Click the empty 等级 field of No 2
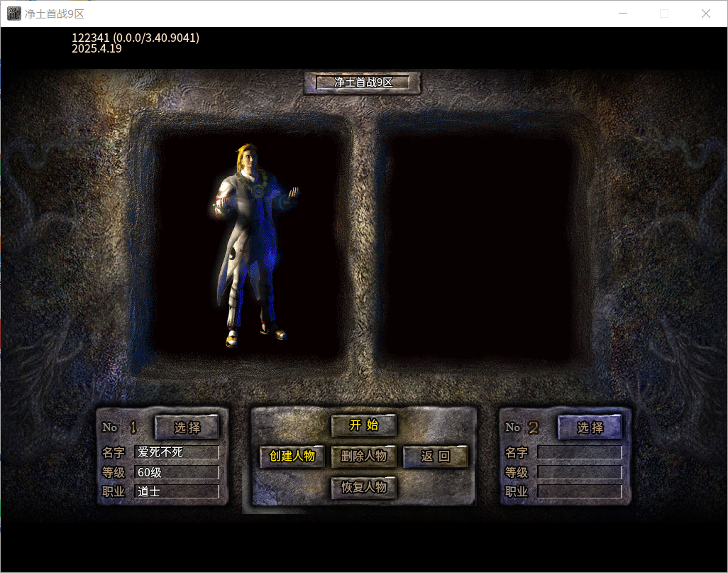The image size is (728, 573). [580, 472]
